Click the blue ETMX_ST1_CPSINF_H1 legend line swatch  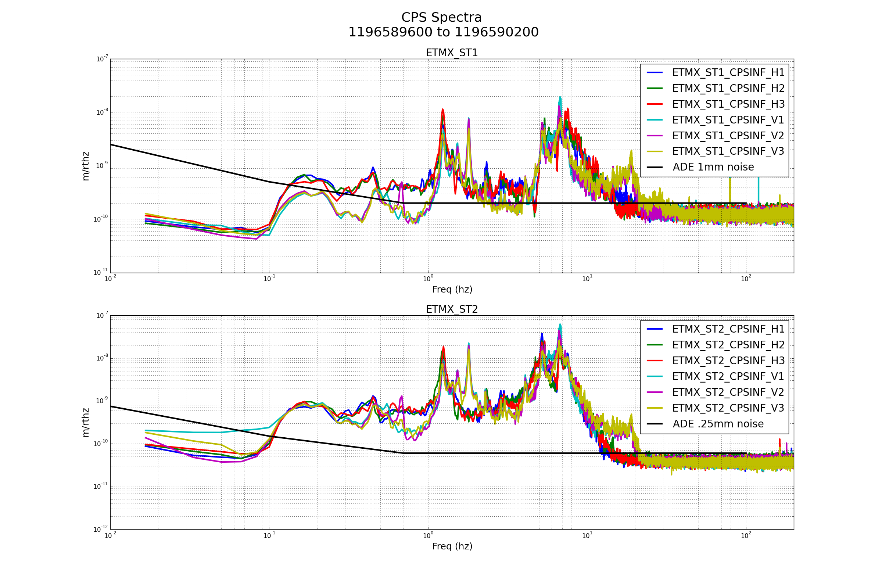(x=655, y=72)
